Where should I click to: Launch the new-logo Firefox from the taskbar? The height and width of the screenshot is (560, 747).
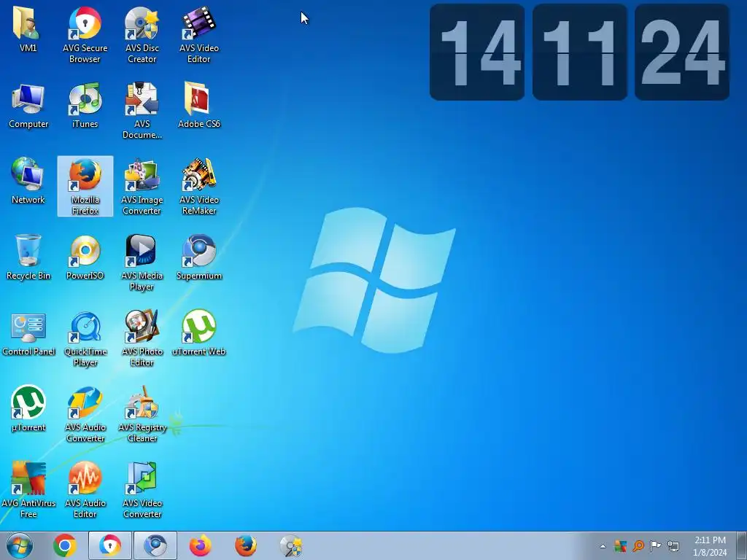201,545
